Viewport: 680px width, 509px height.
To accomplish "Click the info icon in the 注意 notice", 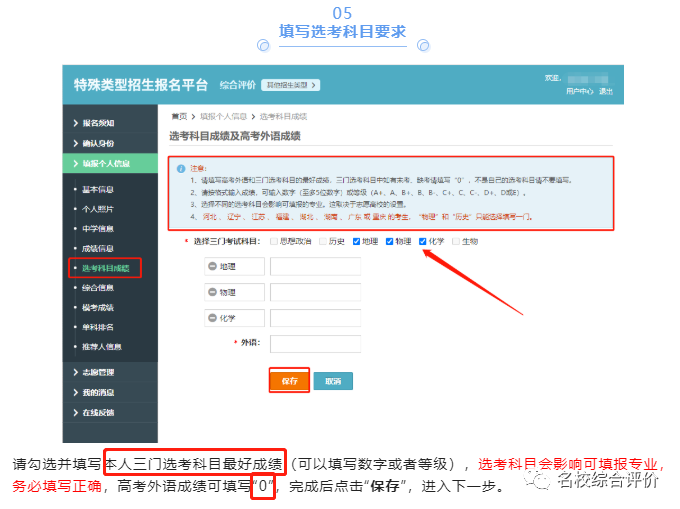I will click(x=178, y=168).
